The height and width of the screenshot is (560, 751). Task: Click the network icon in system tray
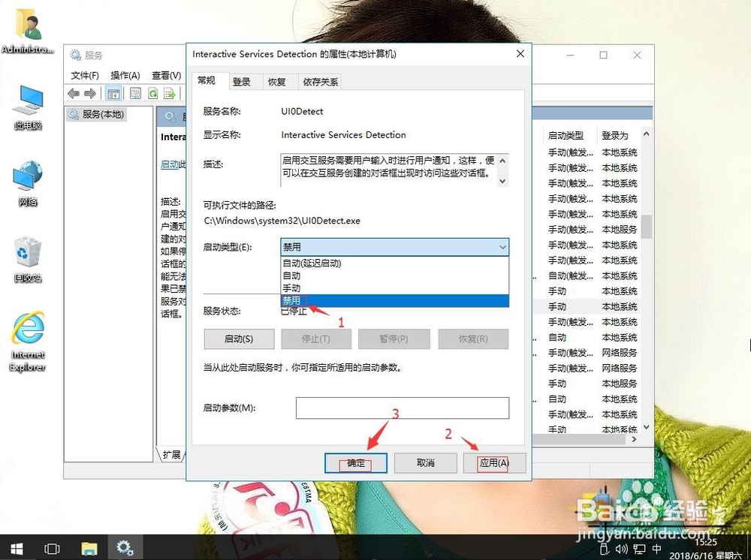point(639,549)
